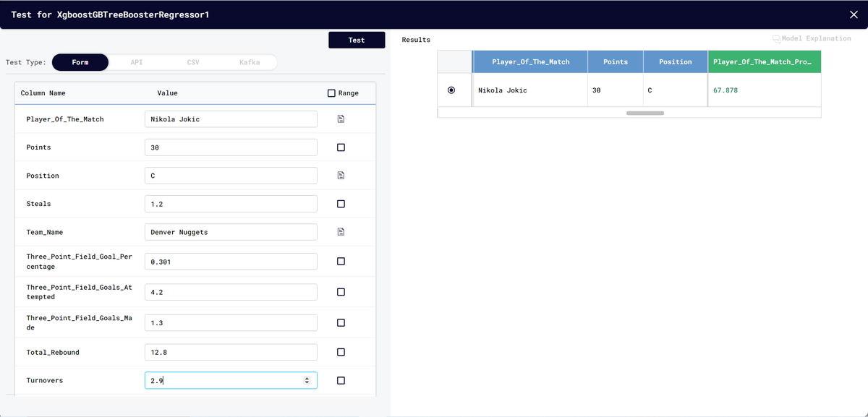Toggle range checkbox for Total_Rebound
This screenshot has width=868, height=417.
(x=341, y=352)
